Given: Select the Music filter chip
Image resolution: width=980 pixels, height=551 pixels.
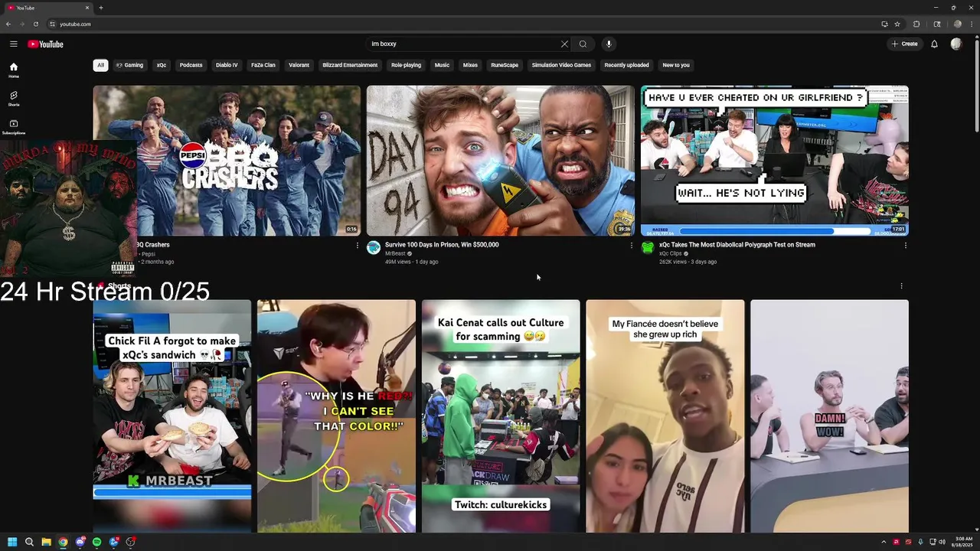Looking at the screenshot, I should click(x=442, y=65).
